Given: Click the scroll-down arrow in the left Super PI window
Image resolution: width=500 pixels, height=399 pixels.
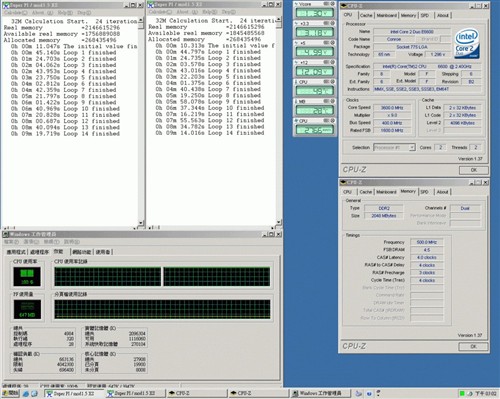Looking at the screenshot, I should [141, 223].
